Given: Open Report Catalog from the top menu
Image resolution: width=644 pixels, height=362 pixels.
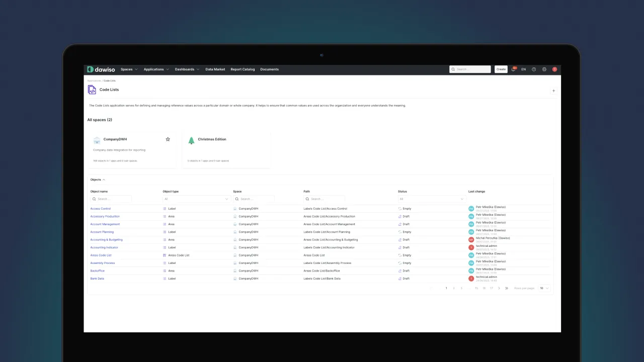Looking at the screenshot, I should (243, 69).
